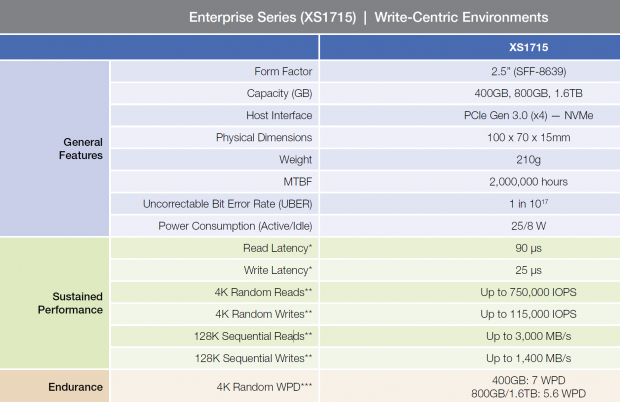Click the '4K Random Reads**' label
620x402 pixels.
click(263, 292)
